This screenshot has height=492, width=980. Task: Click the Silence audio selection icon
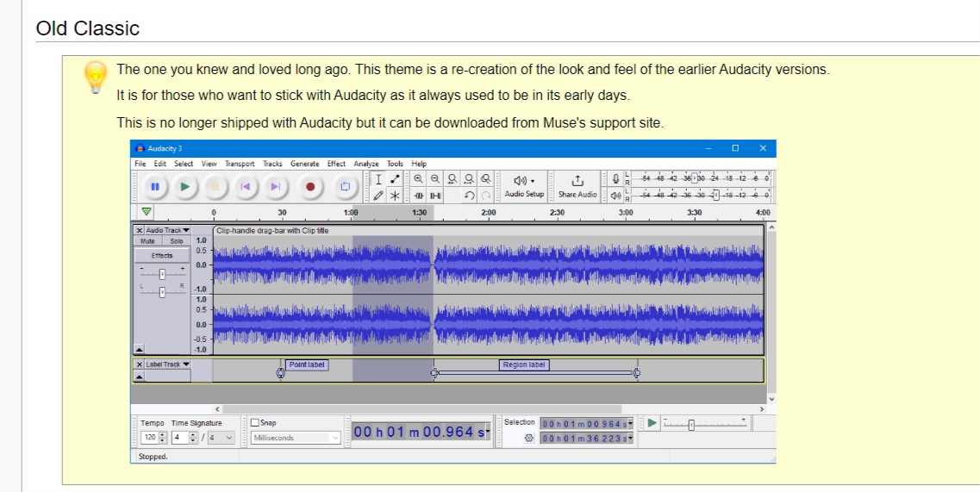point(435,196)
